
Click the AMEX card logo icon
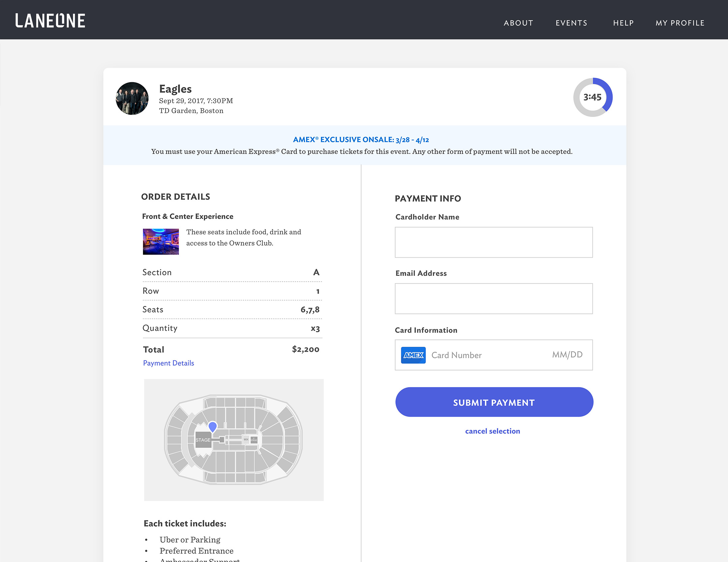[x=413, y=355]
